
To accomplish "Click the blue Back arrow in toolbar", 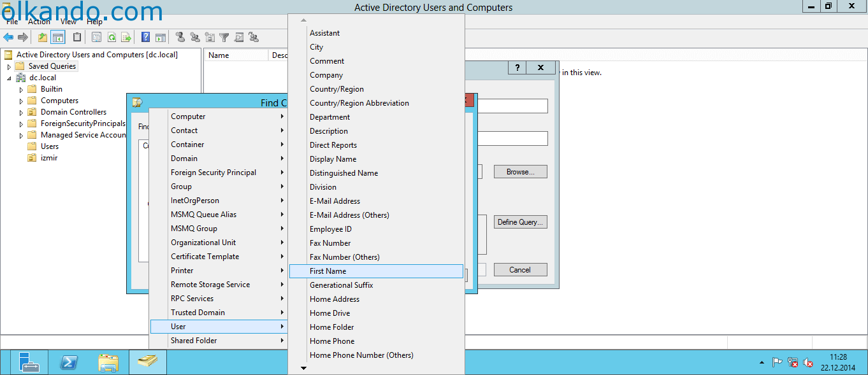I will (8, 38).
